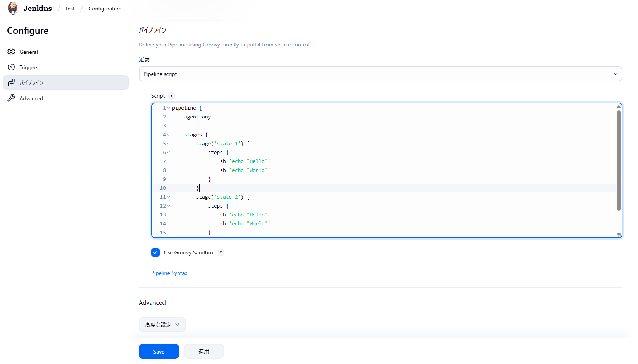The height and width of the screenshot is (364, 638).
Task: Click the 適用 apply button
Action: 203,351
